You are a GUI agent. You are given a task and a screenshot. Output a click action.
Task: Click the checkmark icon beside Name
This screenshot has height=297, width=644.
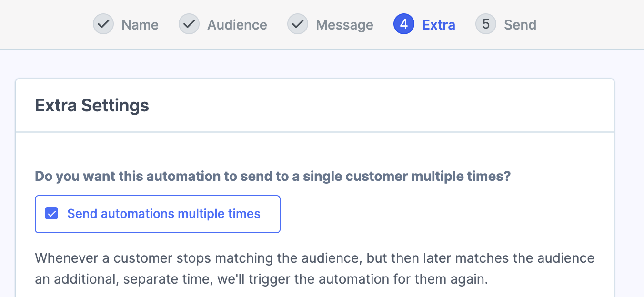click(x=103, y=24)
